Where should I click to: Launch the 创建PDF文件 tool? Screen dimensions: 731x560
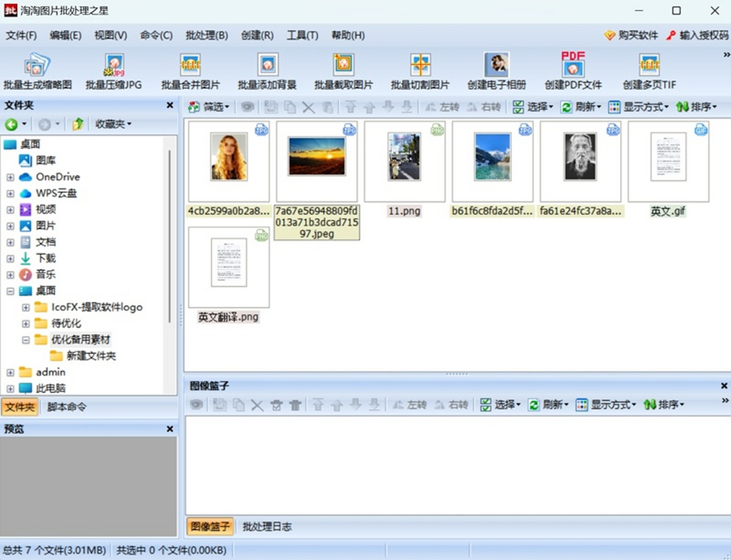573,71
